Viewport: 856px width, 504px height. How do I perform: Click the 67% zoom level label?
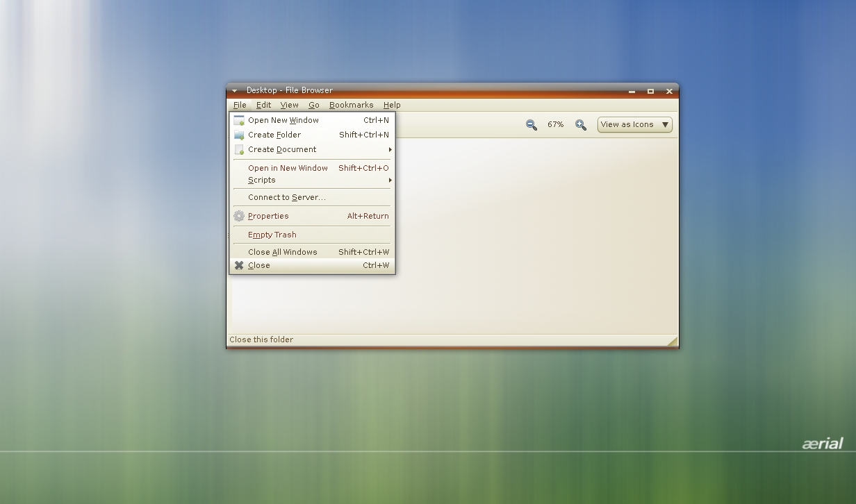(556, 125)
